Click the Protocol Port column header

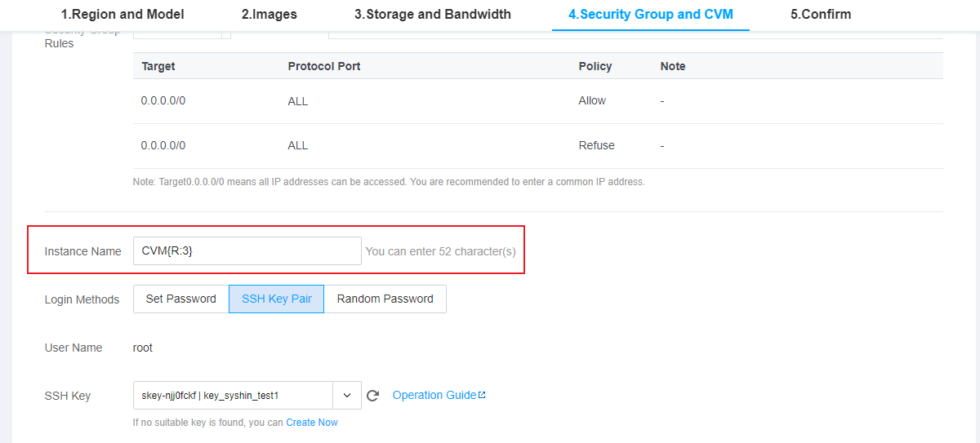(x=324, y=66)
